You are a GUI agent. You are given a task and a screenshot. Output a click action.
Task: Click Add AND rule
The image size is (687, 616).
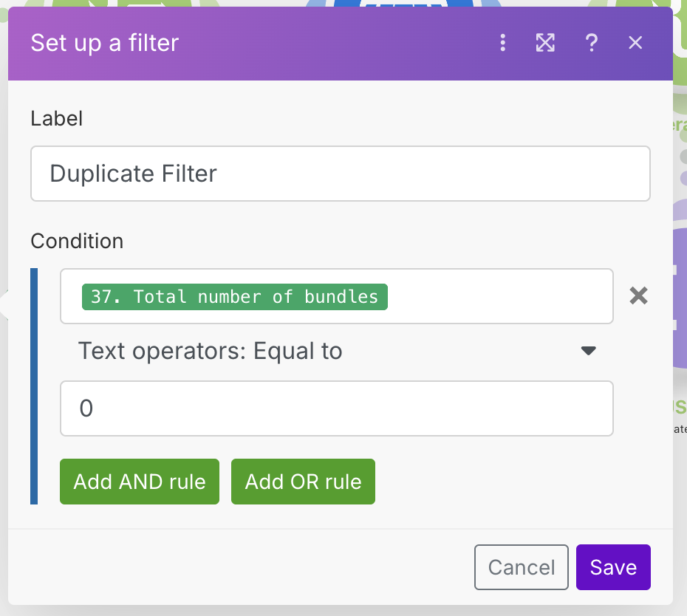tap(139, 481)
